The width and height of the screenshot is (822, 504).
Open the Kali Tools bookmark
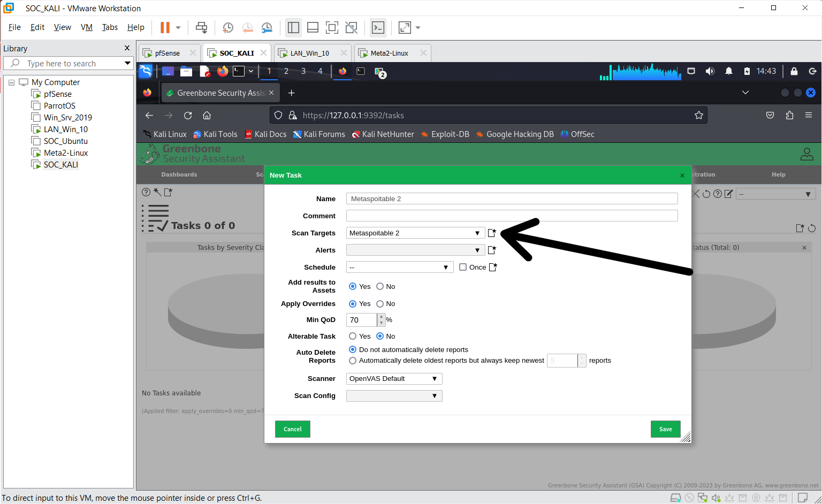215,134
